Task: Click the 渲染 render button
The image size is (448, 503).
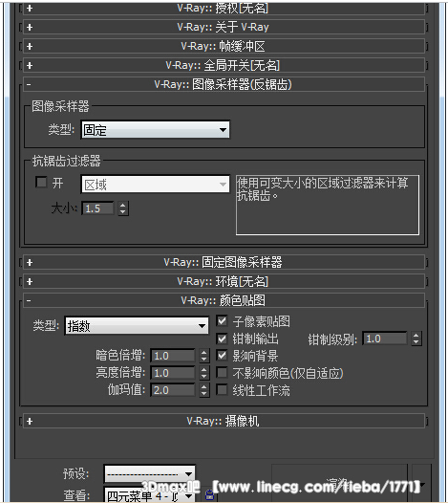Action: coord(339,484)
